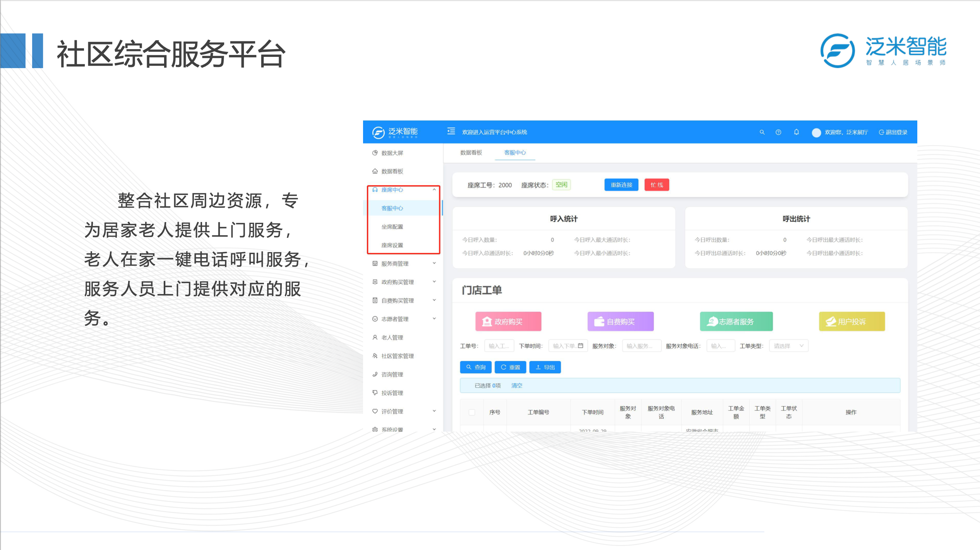
Task: Select the purple 自费购买 work order card
Action: coord(620,321)
